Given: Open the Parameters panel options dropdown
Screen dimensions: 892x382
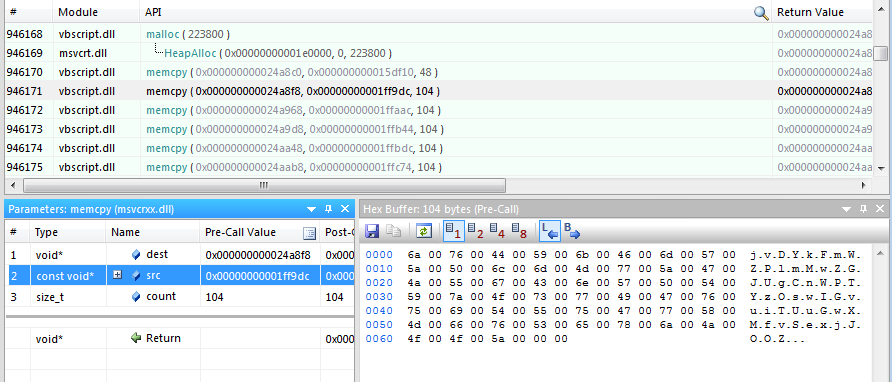Looking at the screenshot, I should click(x=311, y=210).
